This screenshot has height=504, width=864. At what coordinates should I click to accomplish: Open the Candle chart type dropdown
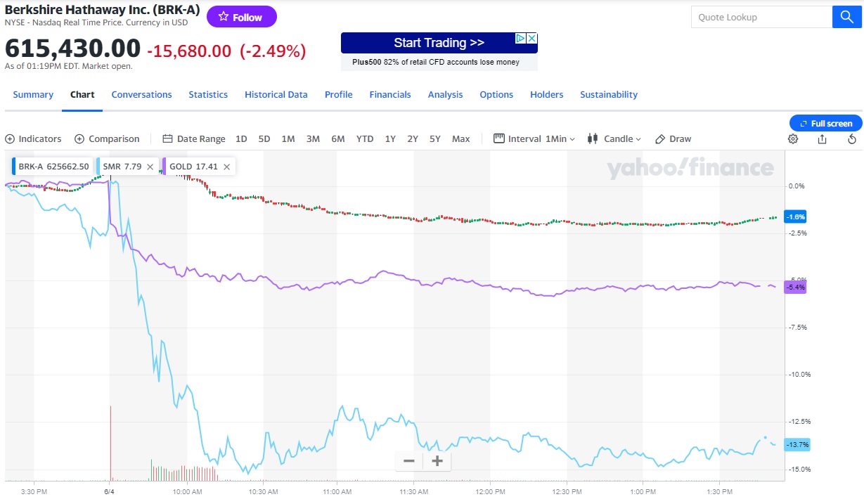(614, 138)
